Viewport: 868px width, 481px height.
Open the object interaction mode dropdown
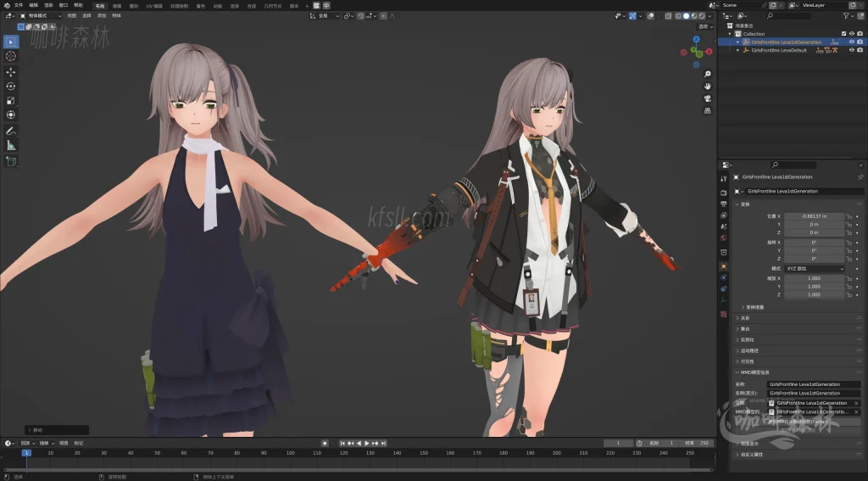(x=41, y=16)
